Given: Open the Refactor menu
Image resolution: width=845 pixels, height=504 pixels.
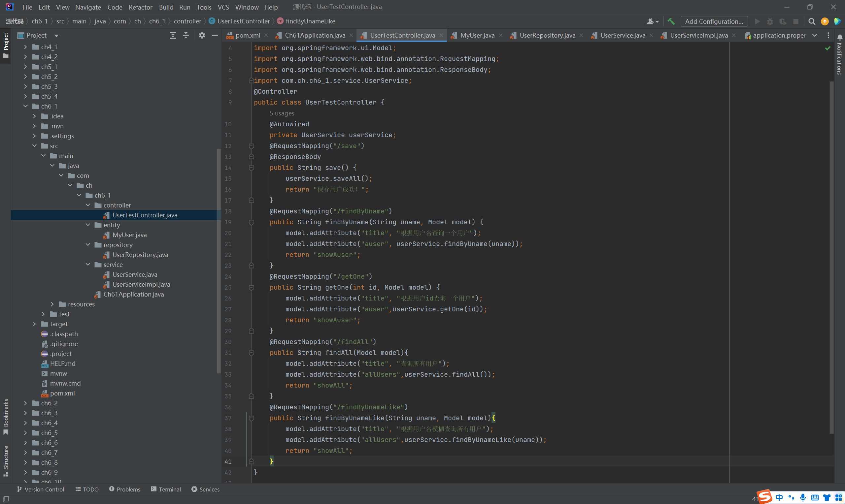Looking at the screenshot, I should tap(140, 7).
